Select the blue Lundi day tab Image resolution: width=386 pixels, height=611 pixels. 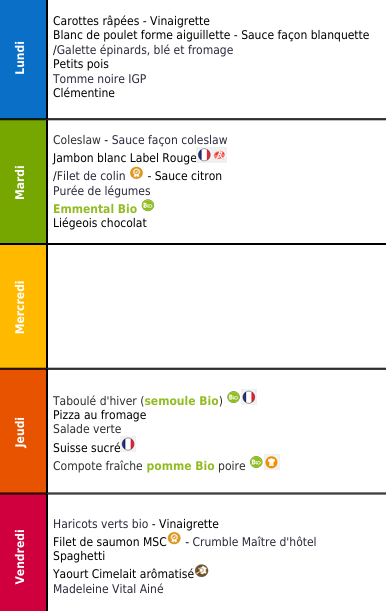(23, 59)
